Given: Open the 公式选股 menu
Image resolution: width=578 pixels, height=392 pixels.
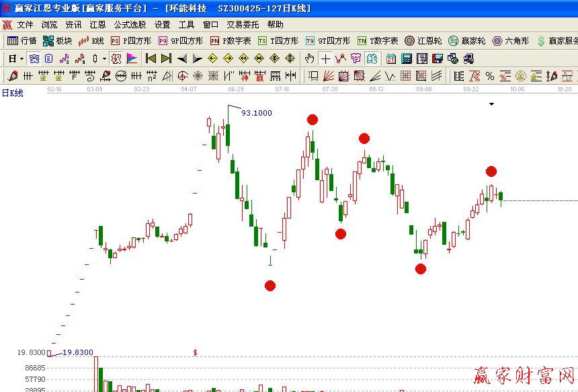Looking at the screenshot, I should point(130,24).
